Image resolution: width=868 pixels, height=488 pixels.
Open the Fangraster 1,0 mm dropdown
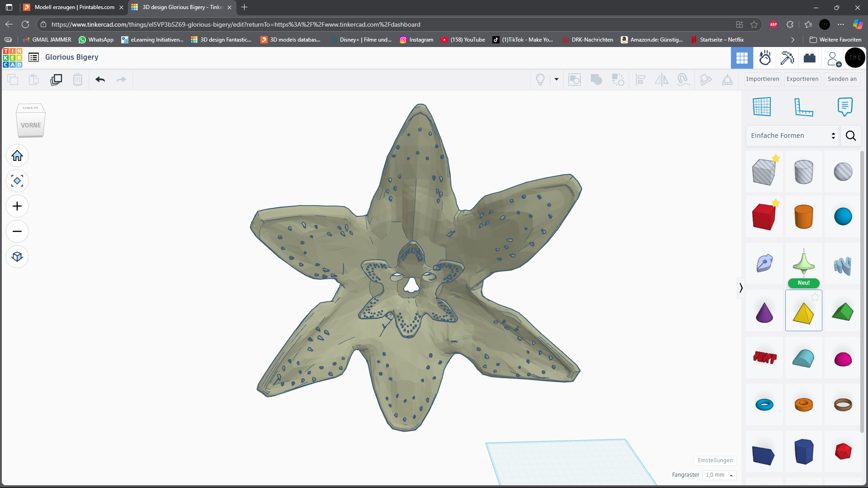click(x=719, y=475)
